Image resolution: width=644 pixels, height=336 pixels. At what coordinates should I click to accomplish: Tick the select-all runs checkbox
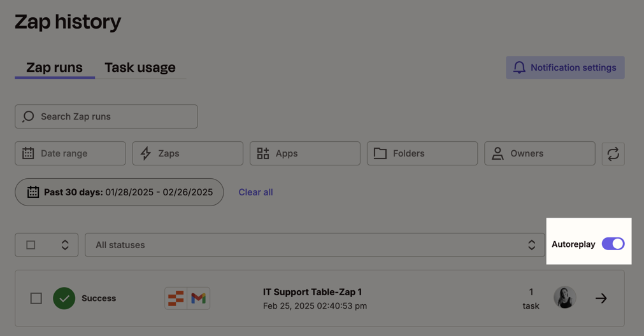point(31,245)
